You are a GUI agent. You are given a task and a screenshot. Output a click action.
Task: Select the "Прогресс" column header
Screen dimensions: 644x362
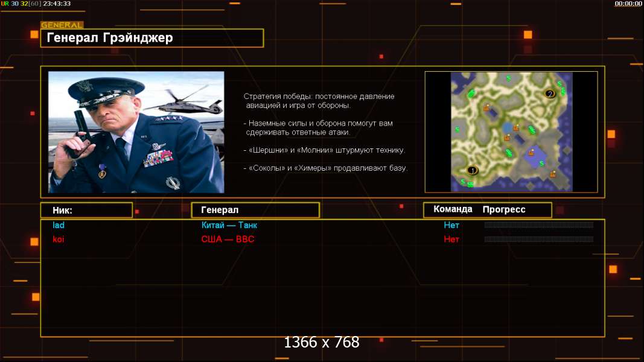pos(504,209)
